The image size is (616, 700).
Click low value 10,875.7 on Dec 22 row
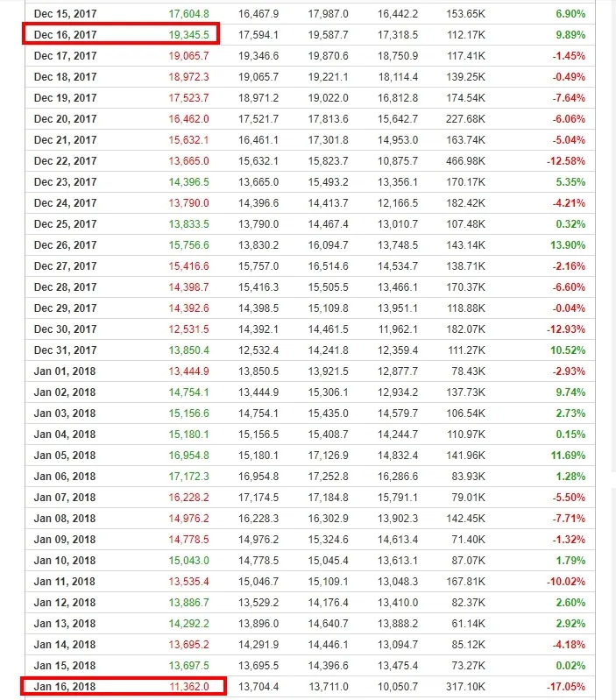(398, 160)
